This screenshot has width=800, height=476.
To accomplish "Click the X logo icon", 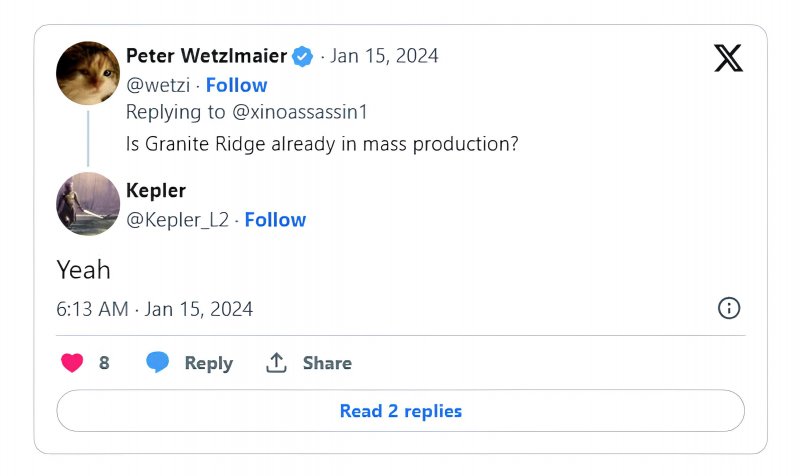I will tap(728, 58).
